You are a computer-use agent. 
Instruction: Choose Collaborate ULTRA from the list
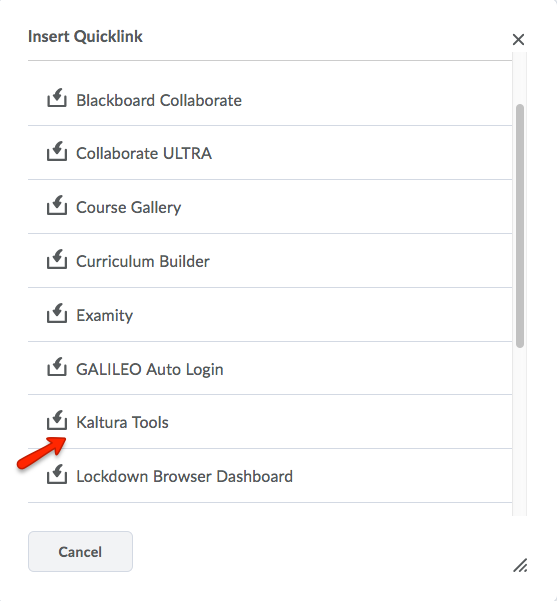(144, 153)
